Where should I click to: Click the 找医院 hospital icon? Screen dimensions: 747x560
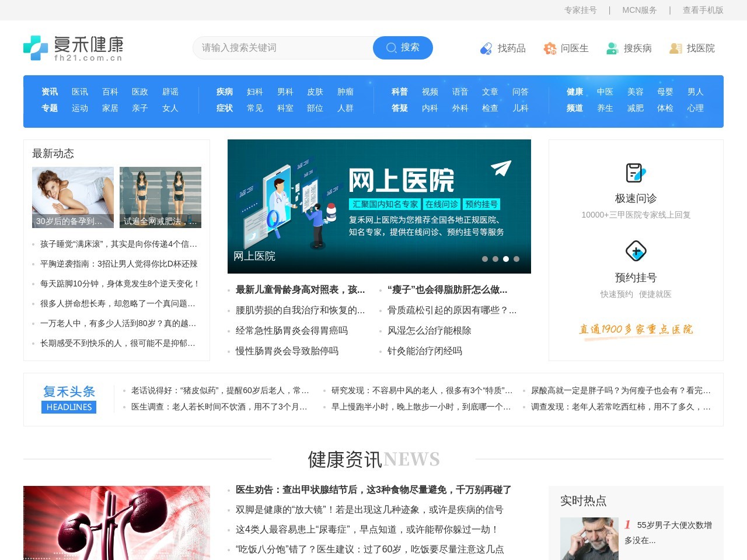[677, 48]
